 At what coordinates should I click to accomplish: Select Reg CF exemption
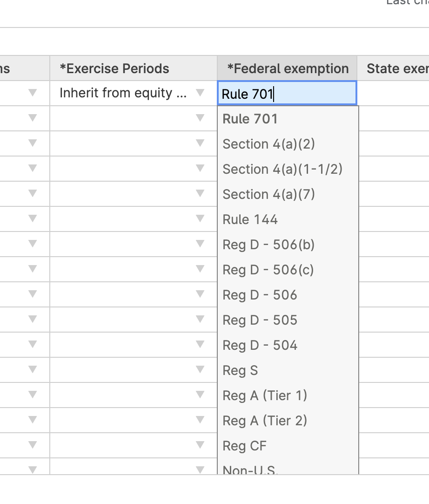click(x=244, y=446)
